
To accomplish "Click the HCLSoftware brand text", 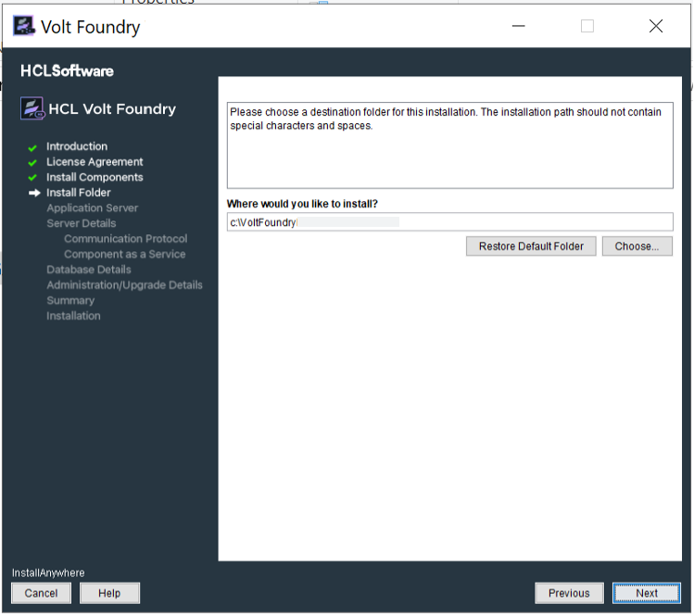I will pyautogui.click(x=67, y=70).
